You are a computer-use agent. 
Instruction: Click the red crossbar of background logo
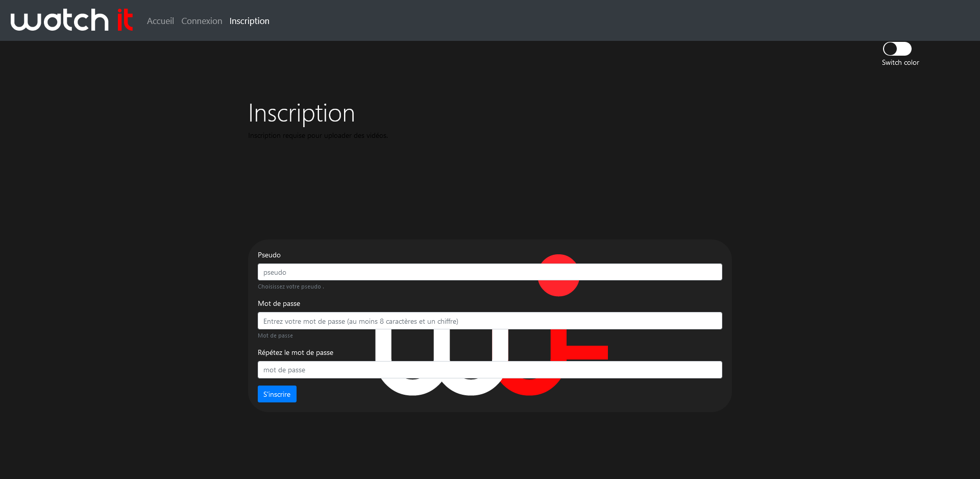point(587,352)
